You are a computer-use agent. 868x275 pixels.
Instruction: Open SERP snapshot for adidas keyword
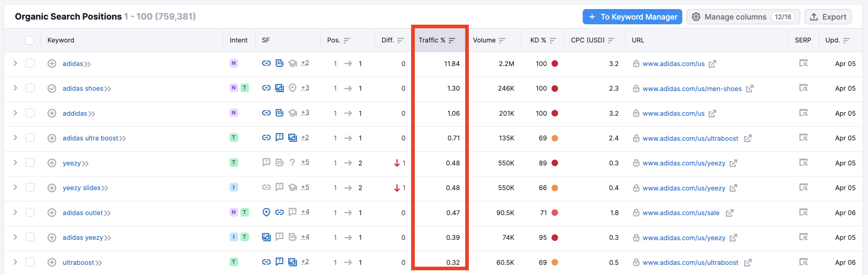coord(803,63)
